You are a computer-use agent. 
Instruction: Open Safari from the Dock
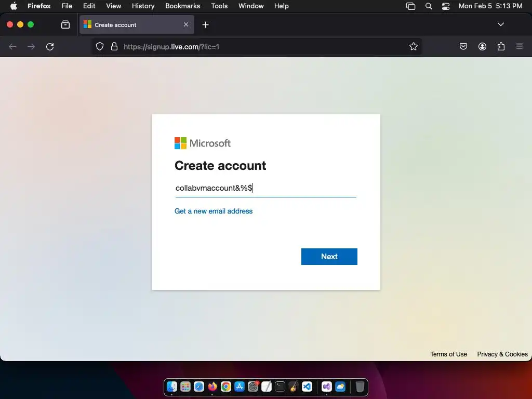[199, 387]
